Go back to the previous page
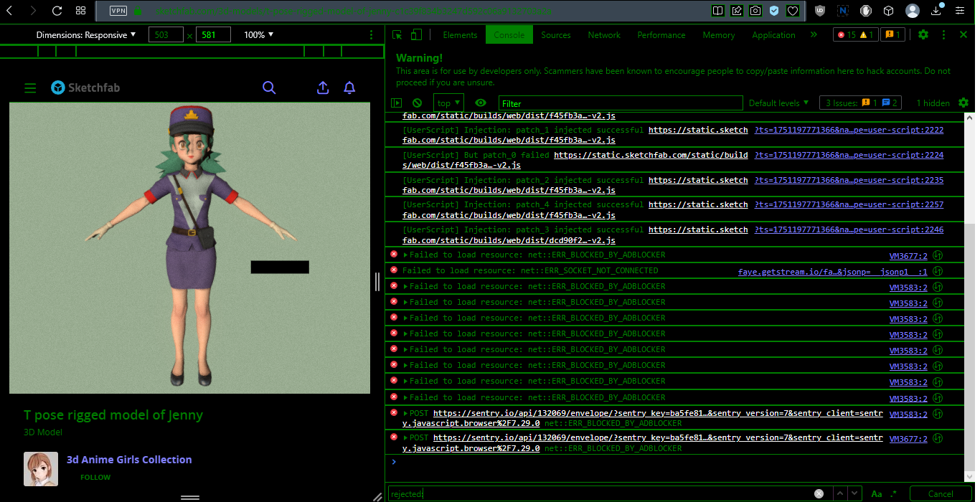Image resolution: width=980 pixels, height=502 pixels. point(10,11)
